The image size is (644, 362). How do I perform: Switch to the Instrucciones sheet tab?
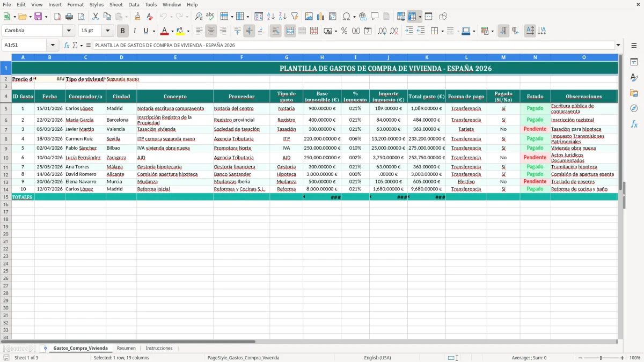click(x=159, y=348)
